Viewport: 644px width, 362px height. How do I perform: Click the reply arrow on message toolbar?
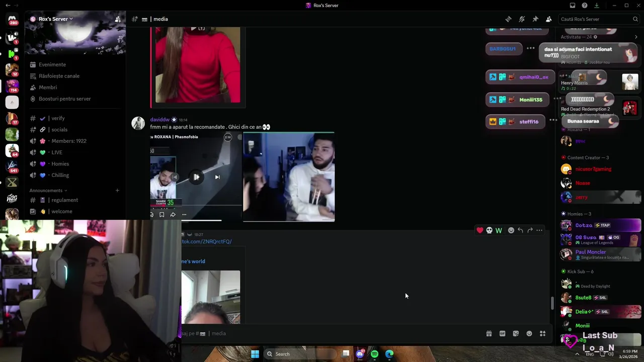click(x=520, y=230)
